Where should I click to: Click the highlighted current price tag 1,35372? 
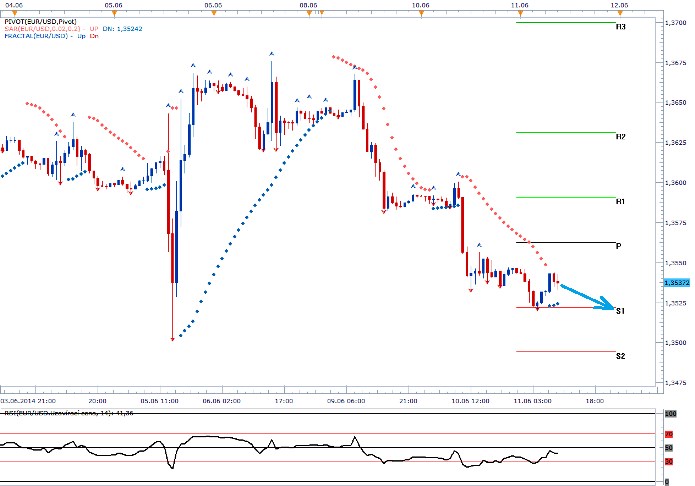click(677, 282)
